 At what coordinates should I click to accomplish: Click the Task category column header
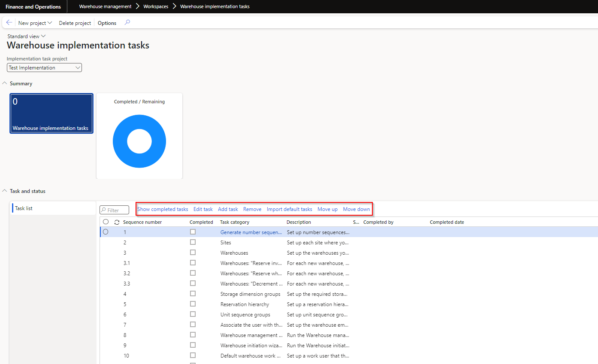coord(235,222)
